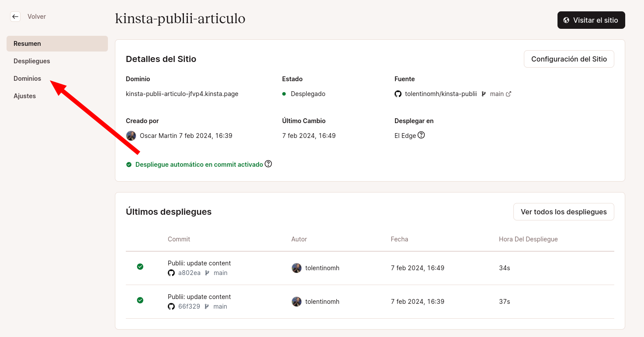Image resolution: width=644 pixels, height=337 pixels.
Task: Click the globe icon on Visitar el sitio
Action: point(567,20)
